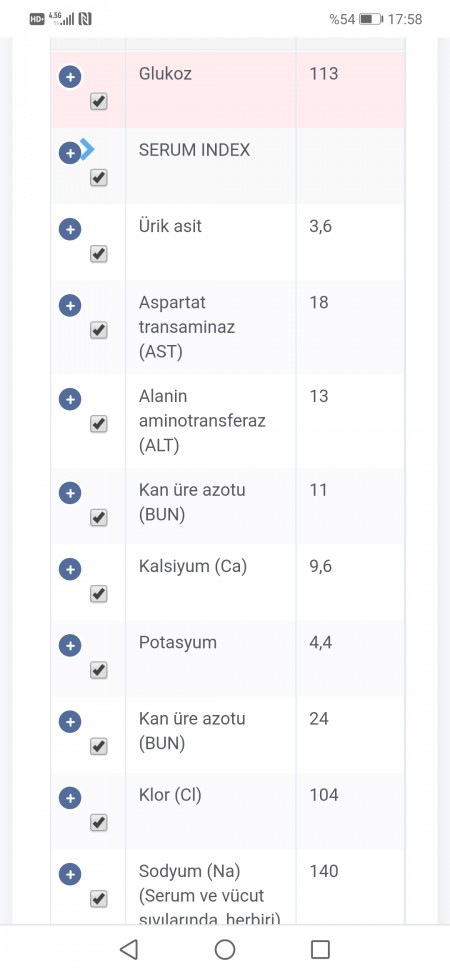Viewport: 450px width, 975px height.
Task: Toggle the Ürik asit checkbox
Action: [99, 254]
